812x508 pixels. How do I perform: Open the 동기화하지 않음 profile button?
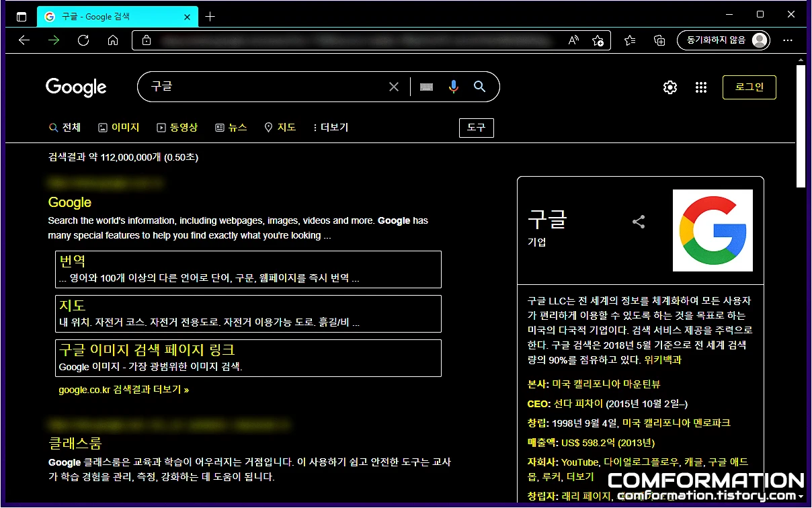click(x=723, y=40)
